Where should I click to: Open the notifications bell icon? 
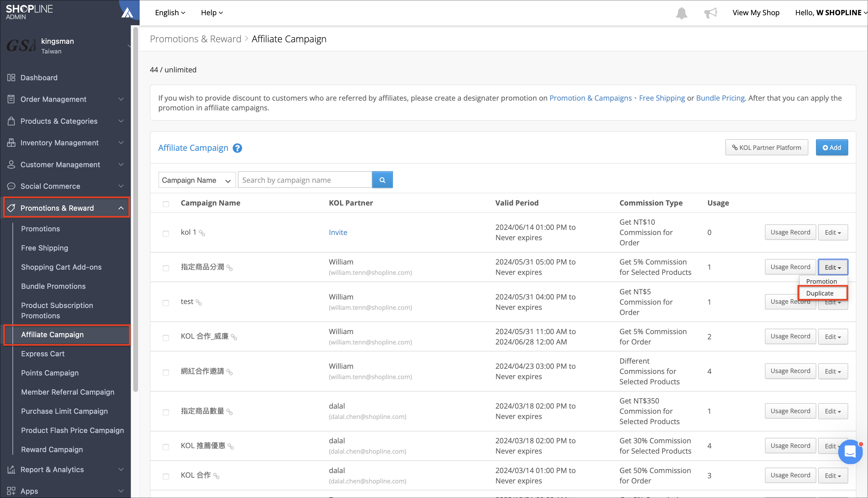pos(681,13)
